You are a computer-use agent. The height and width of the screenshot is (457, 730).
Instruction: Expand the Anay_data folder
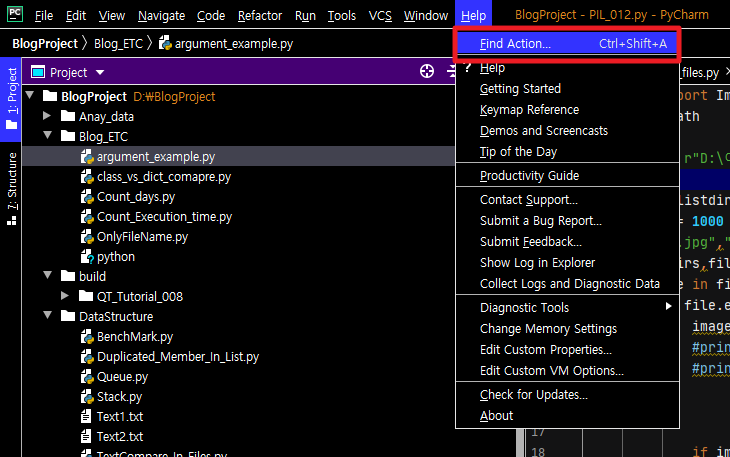pos(47,115)
